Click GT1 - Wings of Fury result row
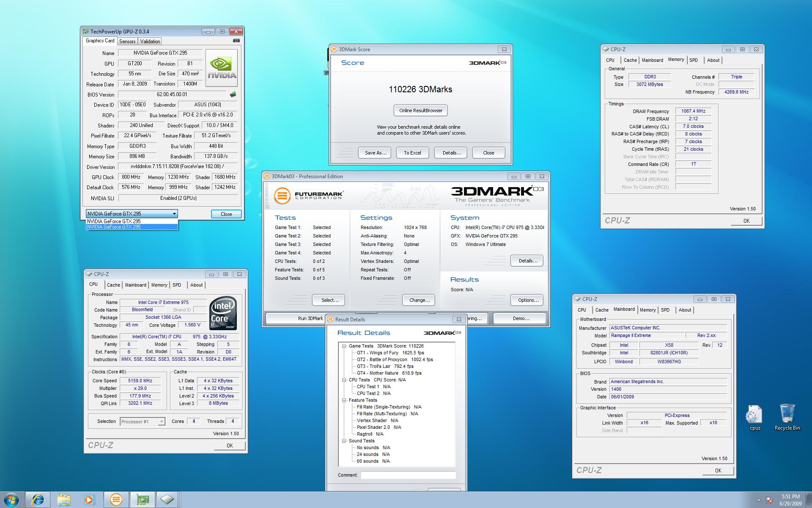Viewport: 812px width, 508px height. pyautogui.click(x=390, y=353)
